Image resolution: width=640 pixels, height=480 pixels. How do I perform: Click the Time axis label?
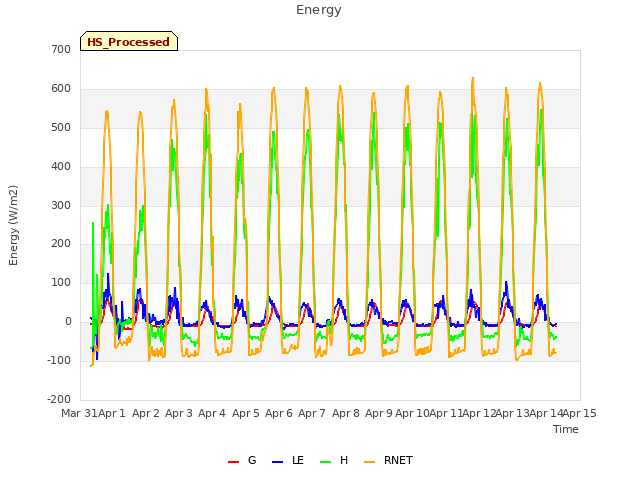565,429
